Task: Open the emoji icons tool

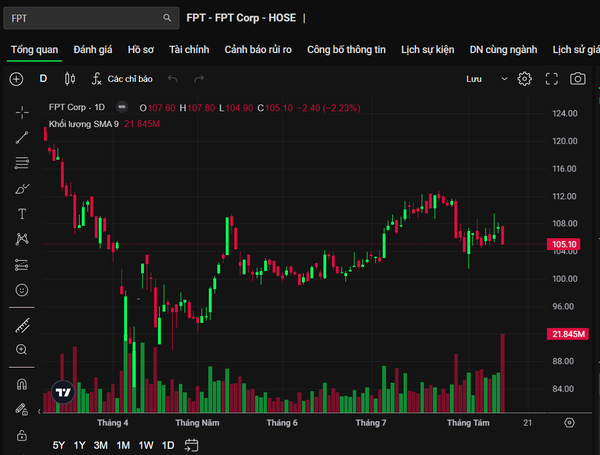Action: [22, 290]
